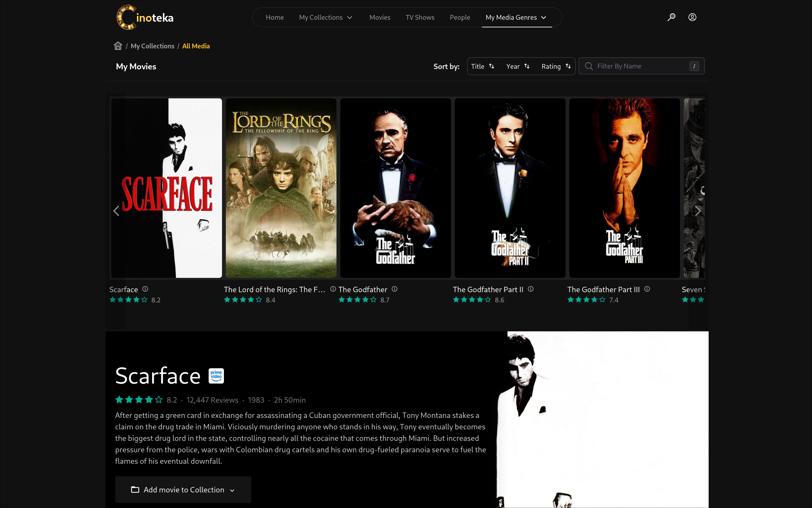
Task: Click the folder icon on Add movie button
Action: [x=135, y=490]
